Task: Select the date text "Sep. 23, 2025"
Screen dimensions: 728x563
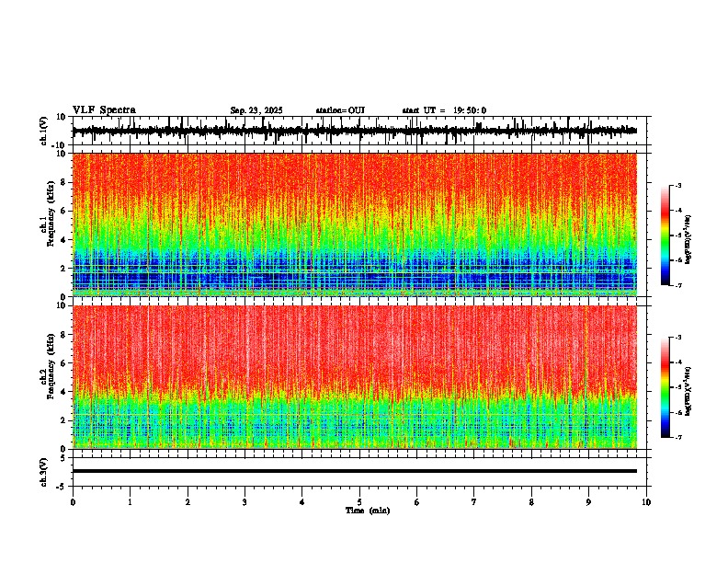Action: coord(256,110)
